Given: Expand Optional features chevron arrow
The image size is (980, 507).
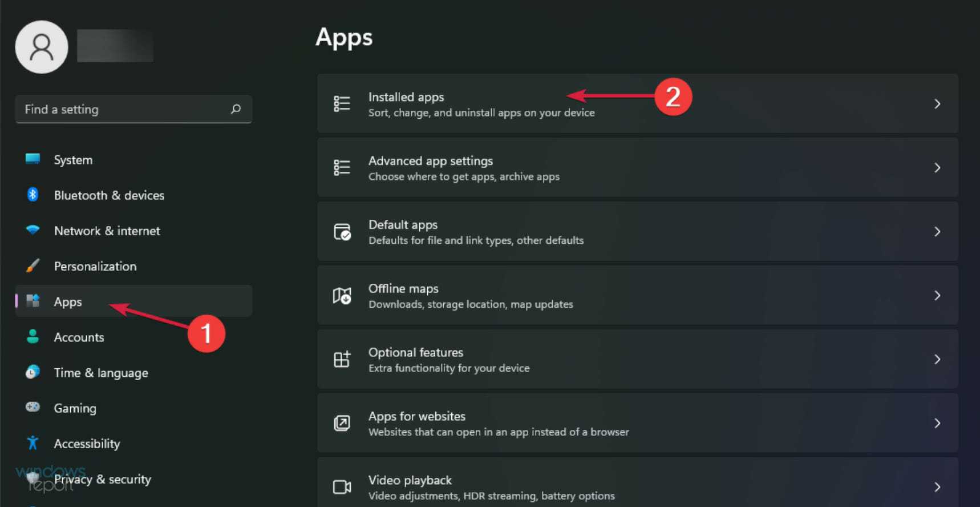Looking at the screenshot, I should [x=937, y=360].
